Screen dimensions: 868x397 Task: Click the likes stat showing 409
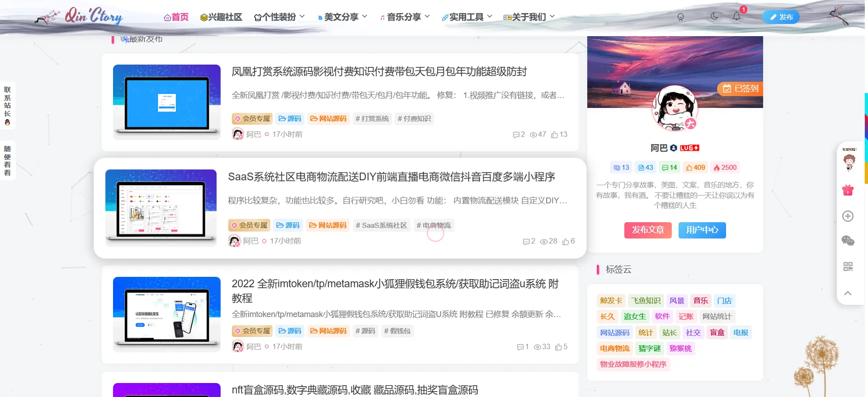695,168
